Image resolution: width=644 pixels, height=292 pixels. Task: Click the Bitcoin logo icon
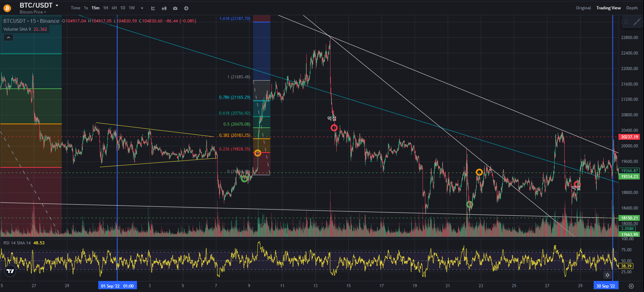[7, 8]
